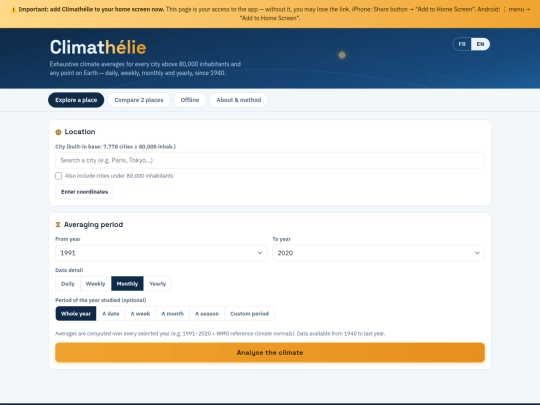540x405 pixels.
Task: Click the 'Data detail' label
Action: [x=69, y=270]
